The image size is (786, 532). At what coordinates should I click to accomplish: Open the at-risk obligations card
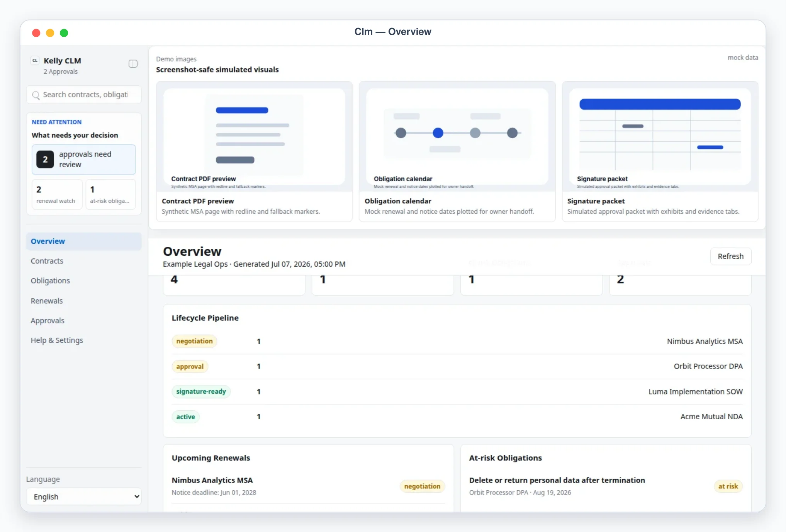[x=110, y=194]
